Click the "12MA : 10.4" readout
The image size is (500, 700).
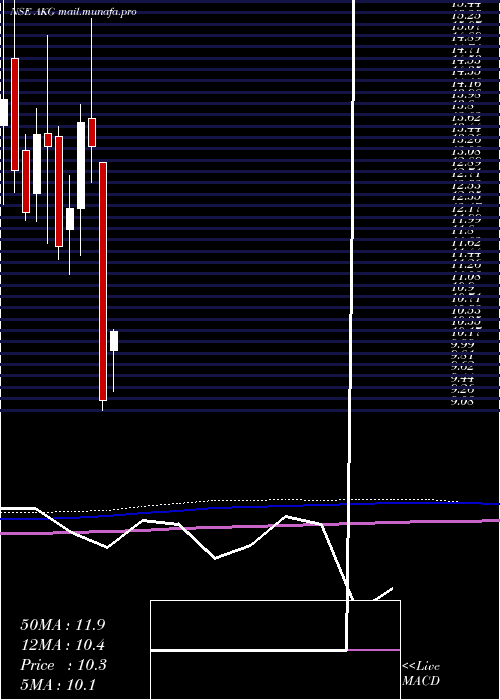[63, 645]
